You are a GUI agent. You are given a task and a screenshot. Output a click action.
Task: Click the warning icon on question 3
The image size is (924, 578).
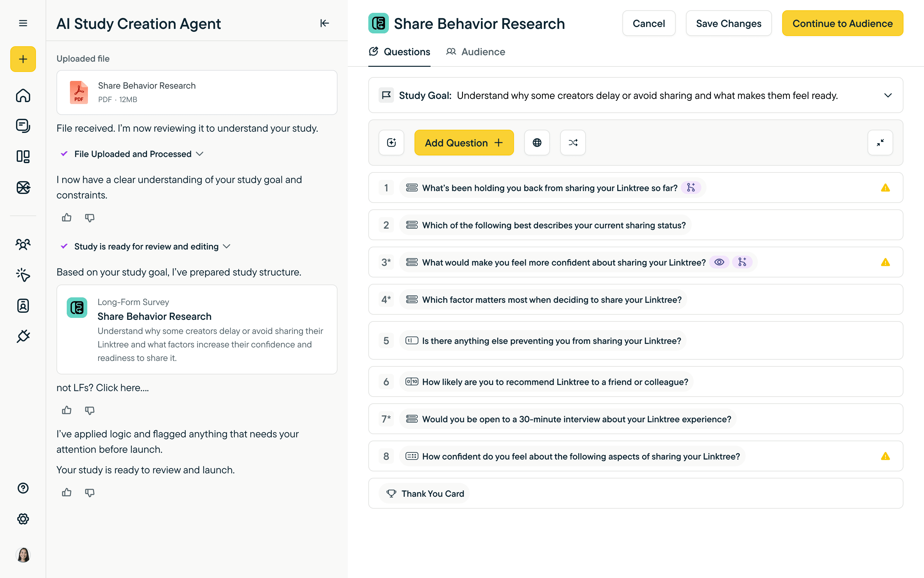point(886,262)
